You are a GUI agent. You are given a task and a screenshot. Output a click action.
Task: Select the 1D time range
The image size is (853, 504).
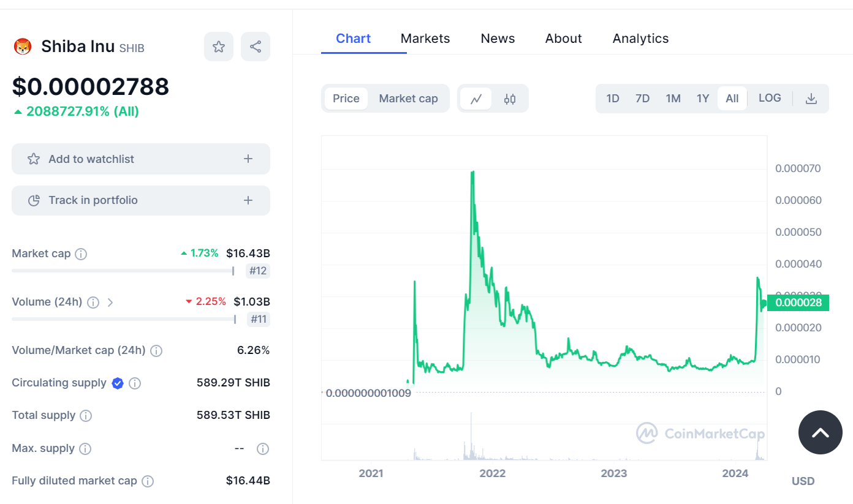[613, 99]
